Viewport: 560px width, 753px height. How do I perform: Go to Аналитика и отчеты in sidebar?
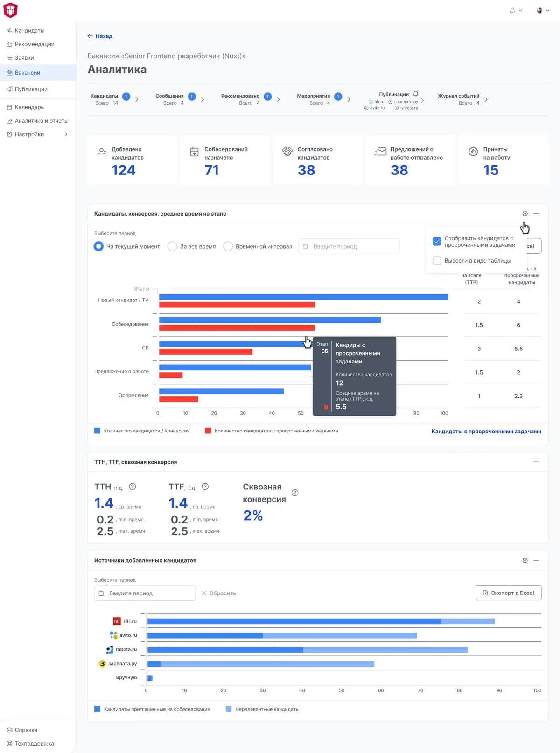coord(41,121)
